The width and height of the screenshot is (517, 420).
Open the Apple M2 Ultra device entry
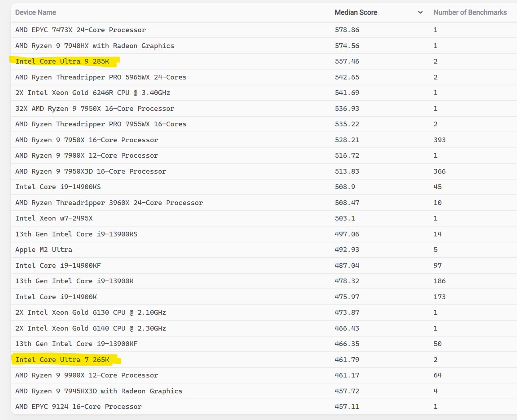click(x=44, y=250)
